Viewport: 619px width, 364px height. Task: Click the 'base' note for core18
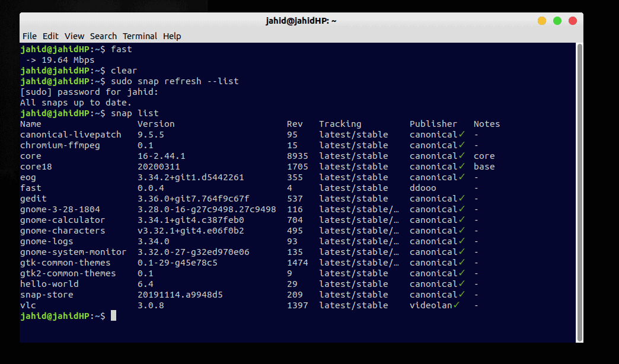pos(484,167)
